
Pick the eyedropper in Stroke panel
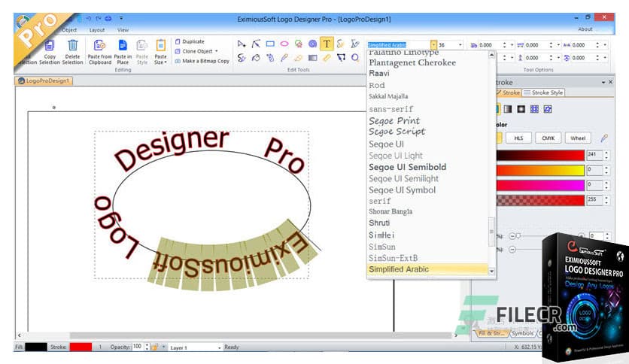(x=604, y=138)
